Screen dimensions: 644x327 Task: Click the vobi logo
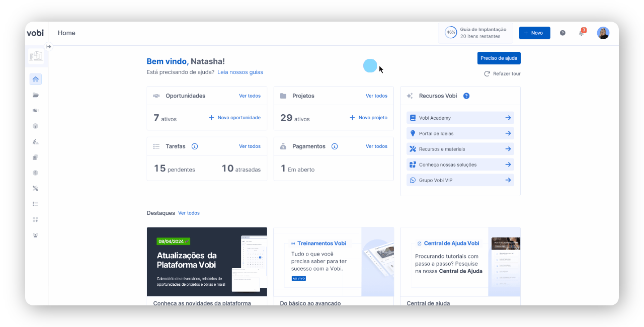[35, 33]
